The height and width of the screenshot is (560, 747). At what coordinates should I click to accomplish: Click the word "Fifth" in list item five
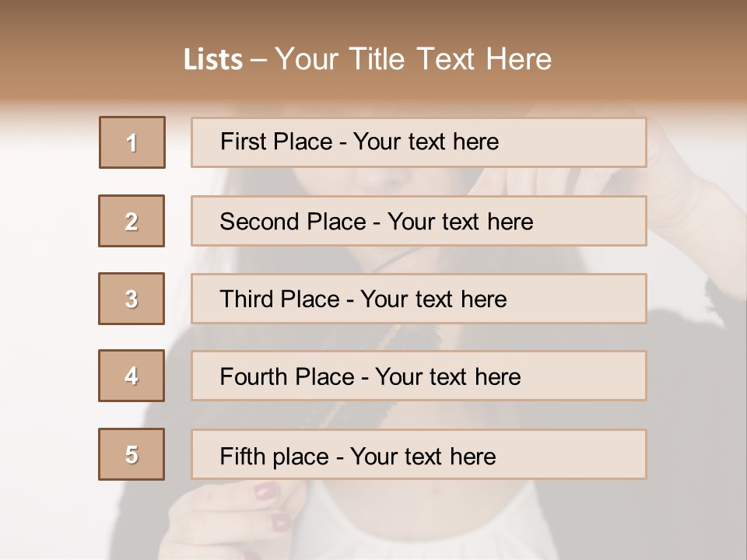(x=241, y=456)
